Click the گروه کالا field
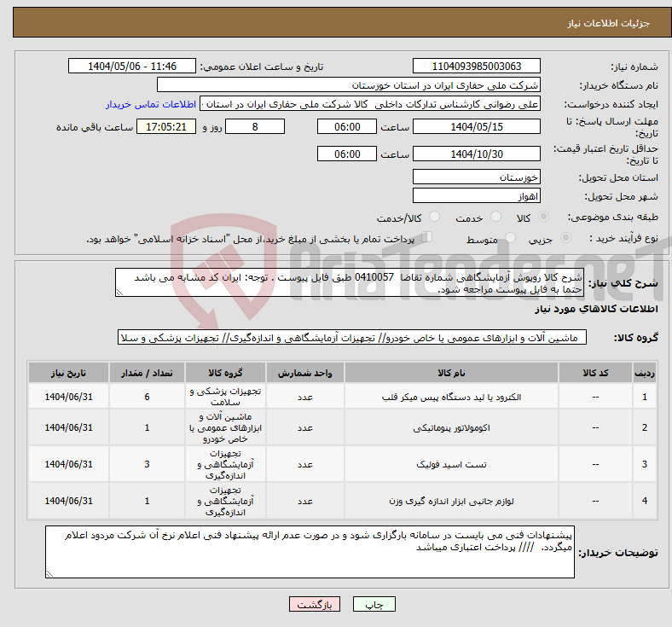672x627 pixels. click(x=352, y=338)
